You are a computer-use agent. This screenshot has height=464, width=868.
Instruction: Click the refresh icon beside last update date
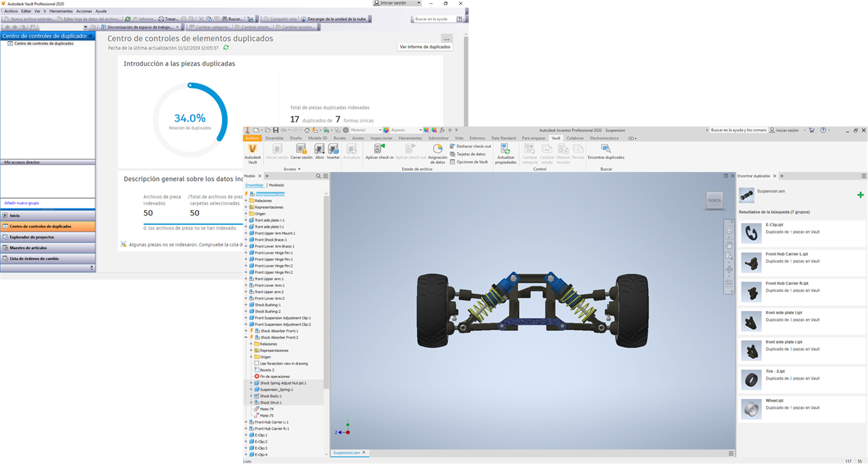point(226,48)
